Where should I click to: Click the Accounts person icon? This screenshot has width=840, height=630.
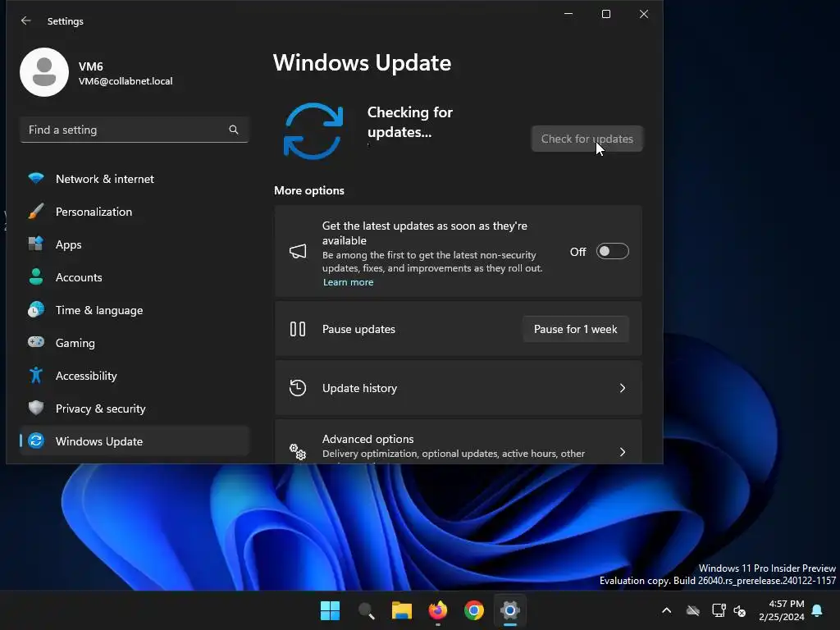[x=36, y=277]
